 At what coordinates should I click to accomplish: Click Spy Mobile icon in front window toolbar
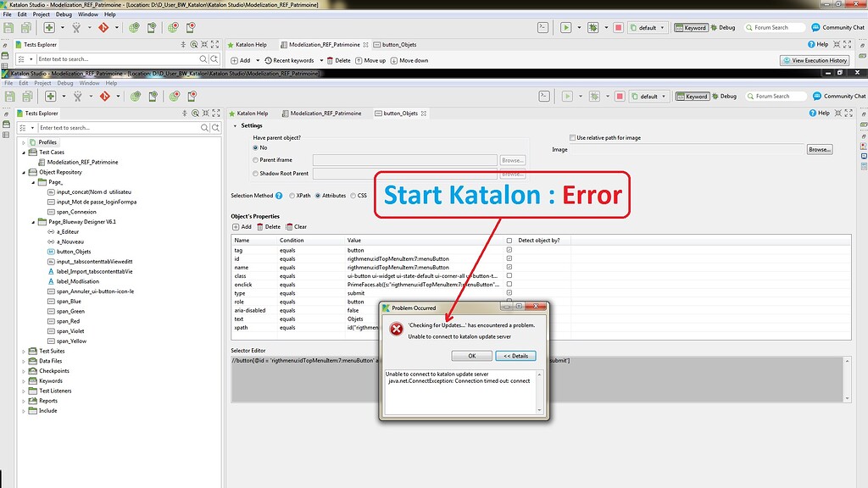(153, 97)
